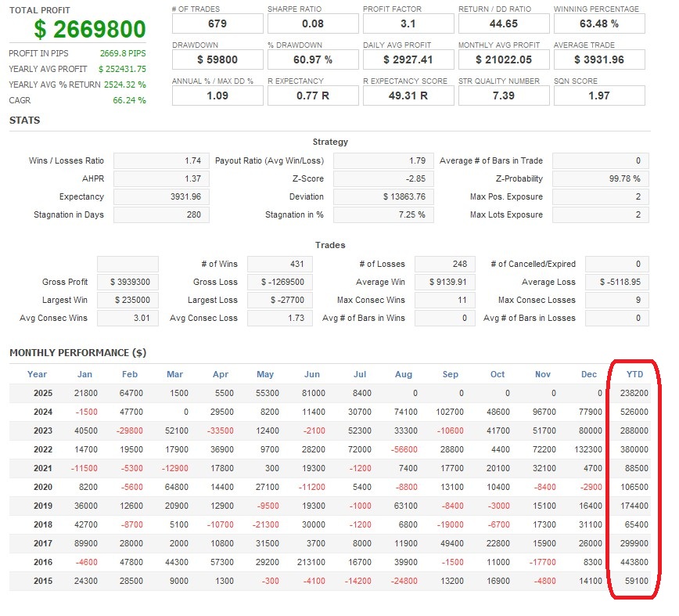This screenshot has width=679, height=616.
Task: Click Average Win field $ 9139.91
Action: pyautogui.click(x=445, y=282)
